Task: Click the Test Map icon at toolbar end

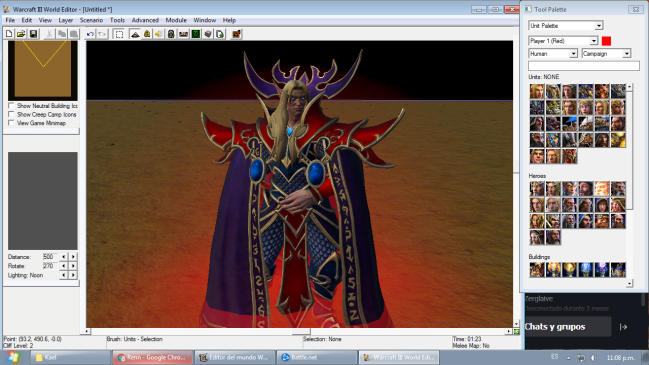Action: tap(236, 34)
